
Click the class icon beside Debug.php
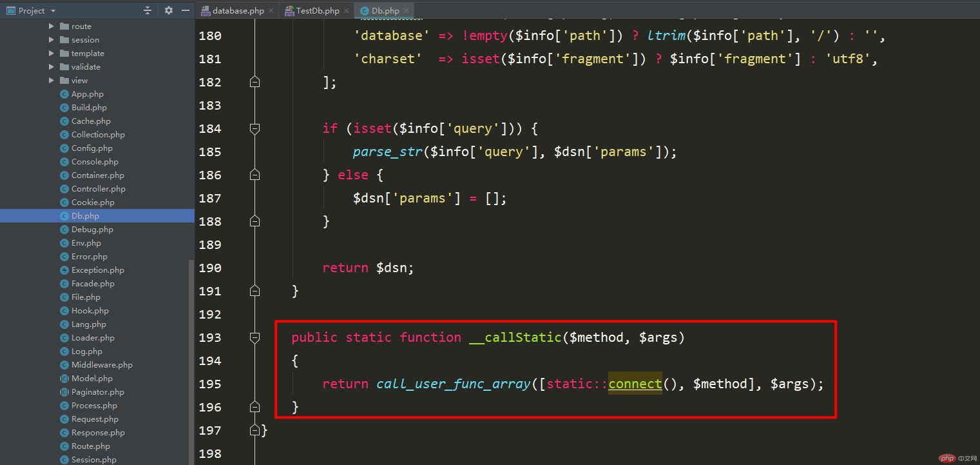(64, 230)
